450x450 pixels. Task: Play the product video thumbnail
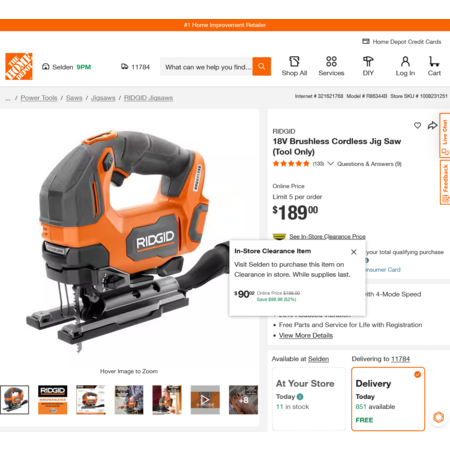click(205, 400)
